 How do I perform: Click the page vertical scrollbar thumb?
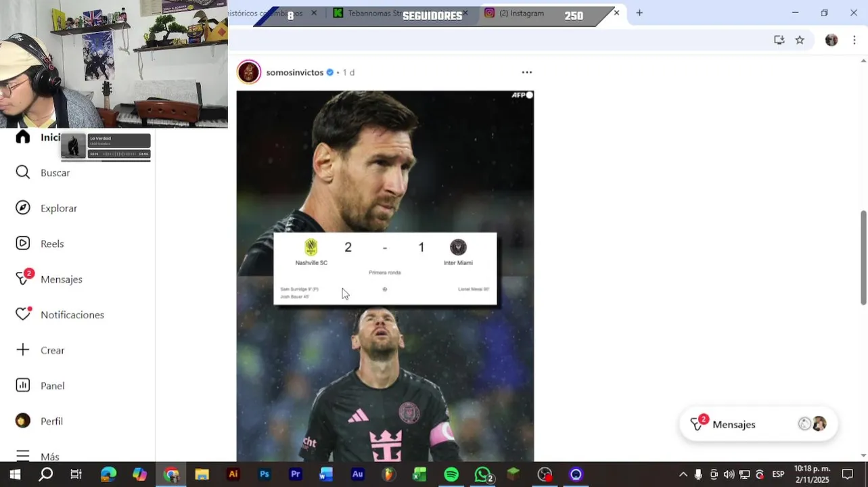point(863,257)
